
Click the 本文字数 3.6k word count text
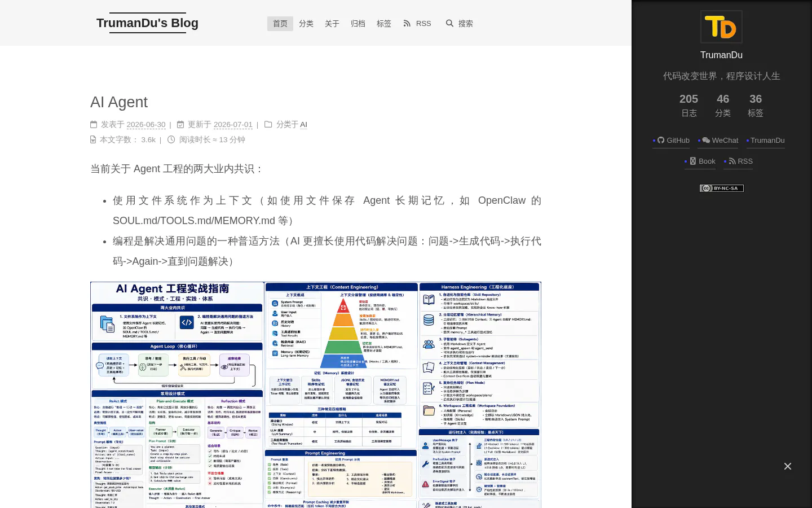(127, 140)
